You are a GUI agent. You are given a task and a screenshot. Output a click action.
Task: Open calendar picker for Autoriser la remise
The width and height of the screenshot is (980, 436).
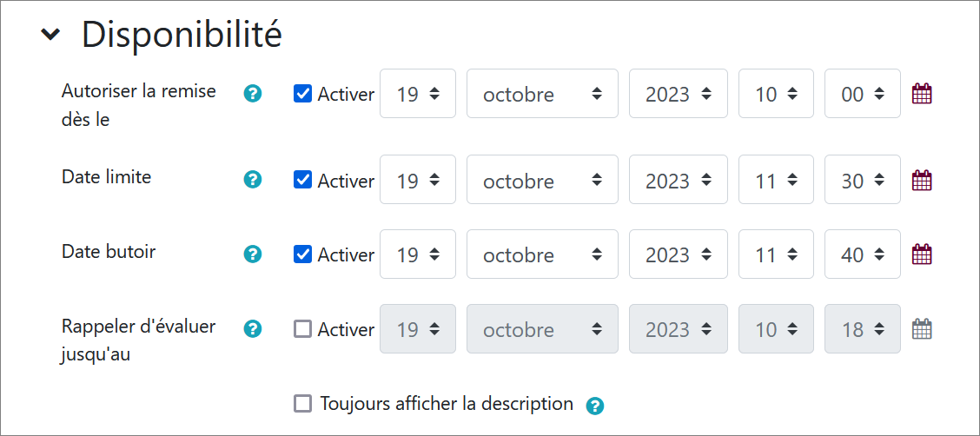(x=922, y=94)
